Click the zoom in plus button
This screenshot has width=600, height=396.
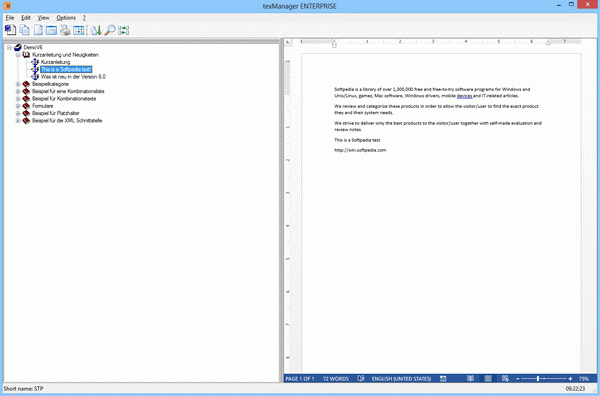pos(570,379)
